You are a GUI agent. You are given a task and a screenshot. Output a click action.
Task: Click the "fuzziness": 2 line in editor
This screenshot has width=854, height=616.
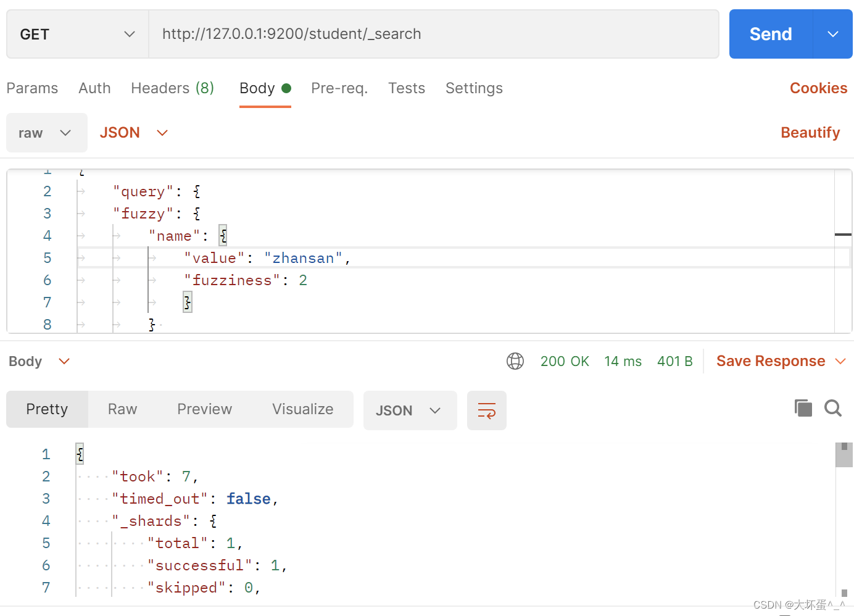click(x=246, y=280)
